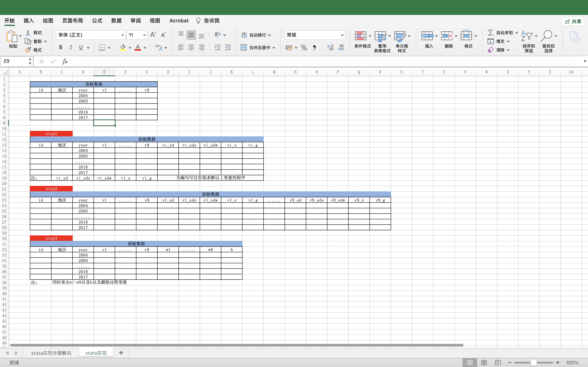Click the Sort and Filter icon
The height and width of the screenshot is (367, 588).
527,36
